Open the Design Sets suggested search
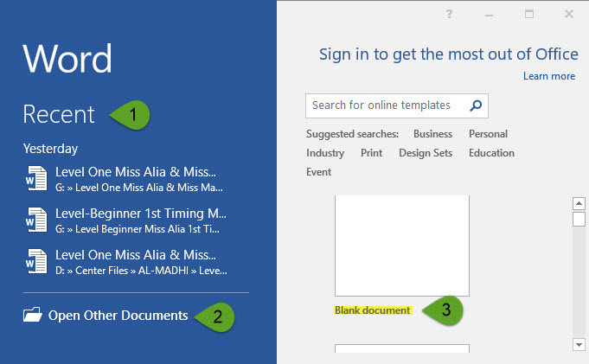Screen dimensions: 589x364 [x=426, y=153]
